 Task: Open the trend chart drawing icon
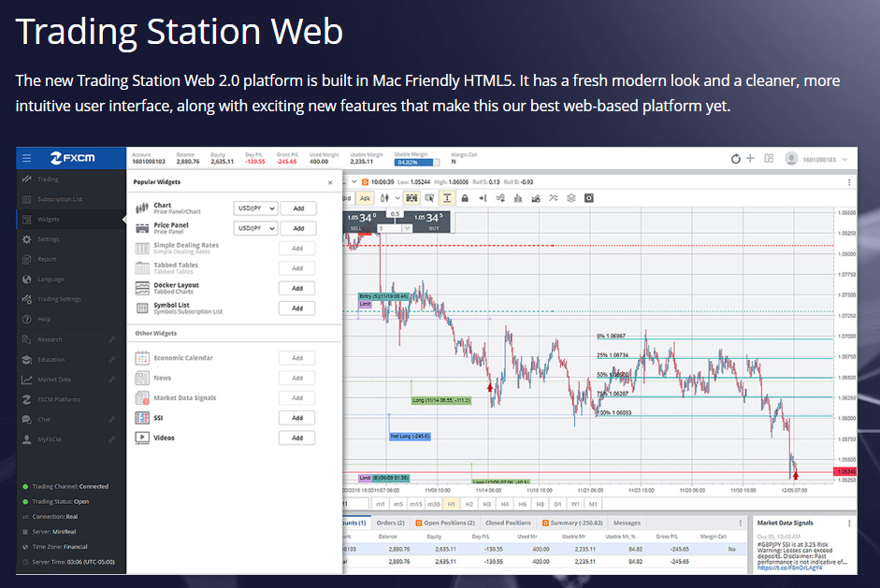pyautogui.click(x=536, y=198)
